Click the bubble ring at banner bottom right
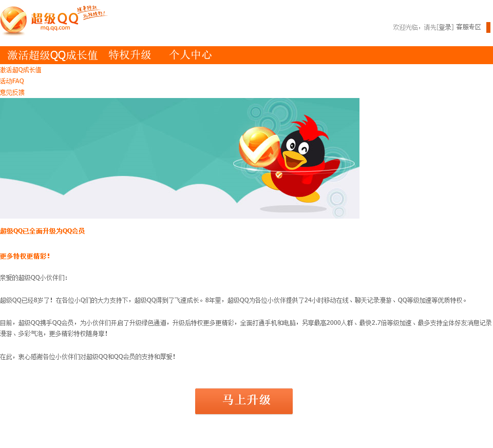This screenshot has width=493, height=448. click(x=337, y=199)
